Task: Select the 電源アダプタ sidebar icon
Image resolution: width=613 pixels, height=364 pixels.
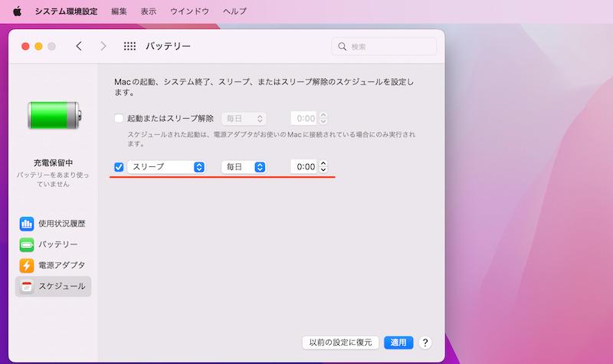Action: tap(27, 265)
